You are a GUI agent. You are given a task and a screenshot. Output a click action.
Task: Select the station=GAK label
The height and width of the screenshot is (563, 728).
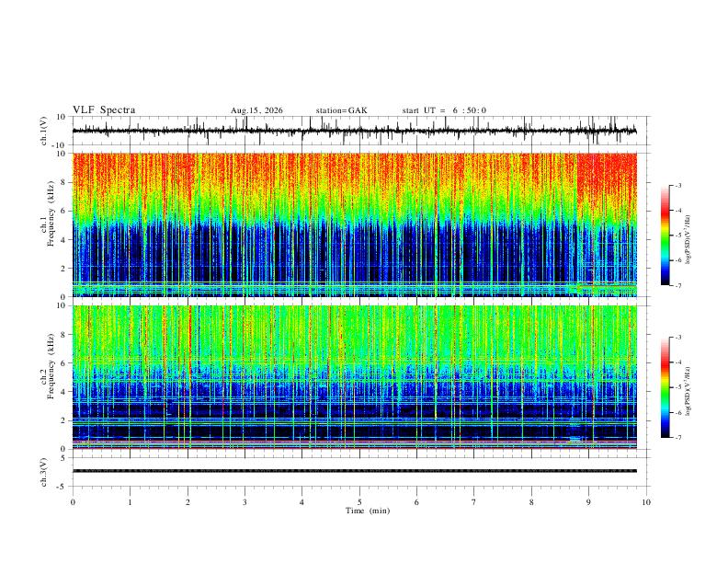tap(341, 110)
